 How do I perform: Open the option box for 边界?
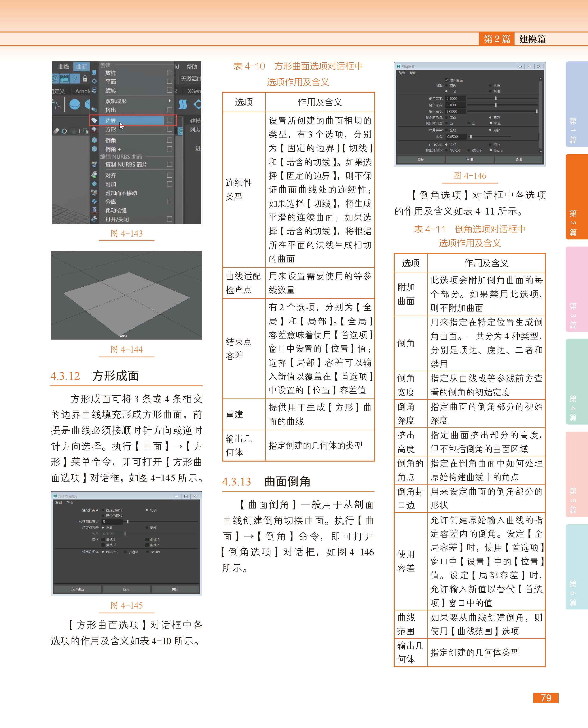pos(169,120)
